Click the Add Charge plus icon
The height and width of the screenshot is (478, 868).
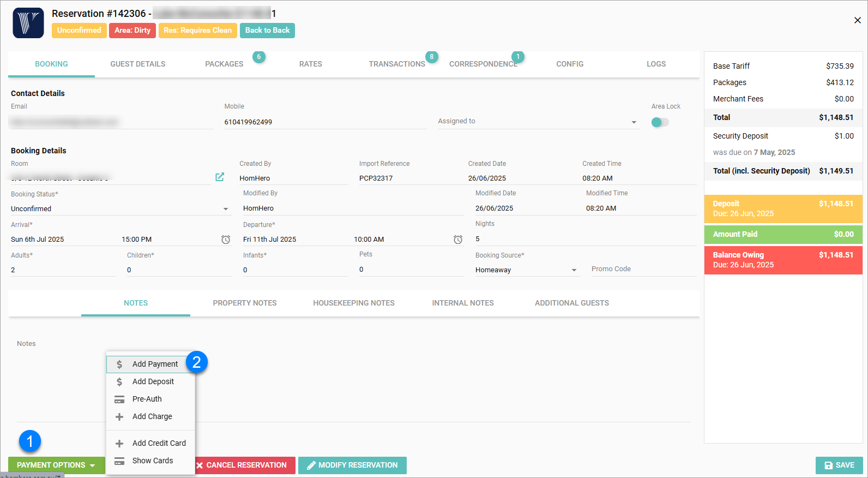(119, 417)
